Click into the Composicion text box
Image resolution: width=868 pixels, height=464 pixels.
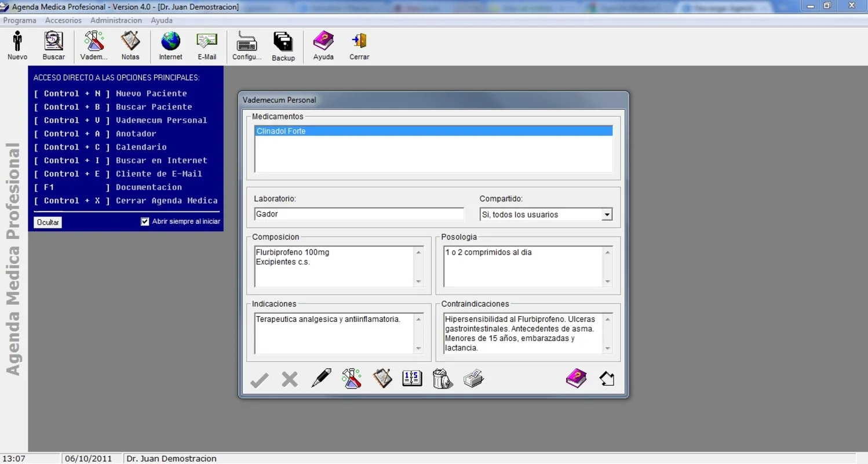click(x=334, y=266)
